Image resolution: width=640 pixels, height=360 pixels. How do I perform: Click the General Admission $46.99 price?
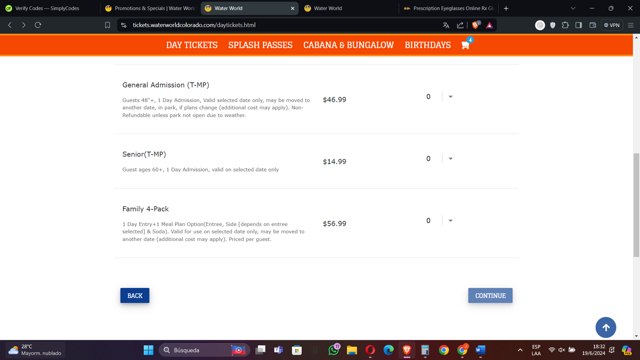[x=334, y=100]
